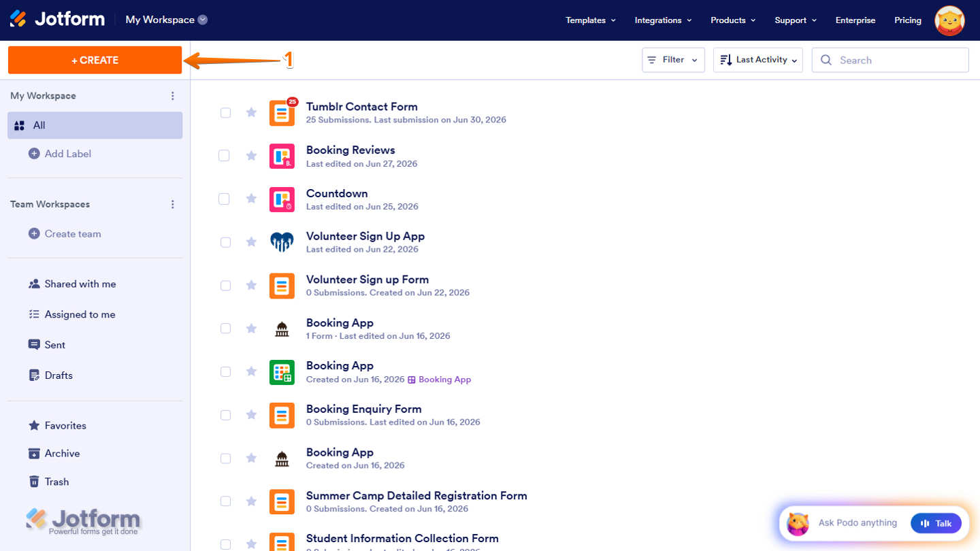Open the Pricing page
Viewport: 980px width, 551px height.
tap(908, 20)
